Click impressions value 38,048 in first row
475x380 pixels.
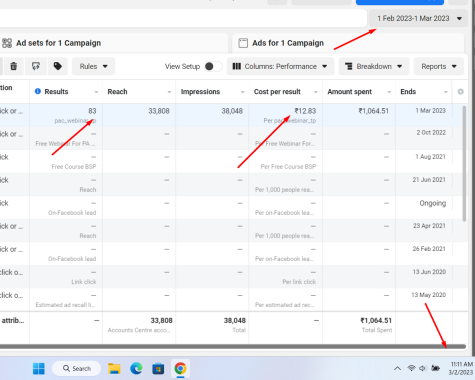[232, 111]
